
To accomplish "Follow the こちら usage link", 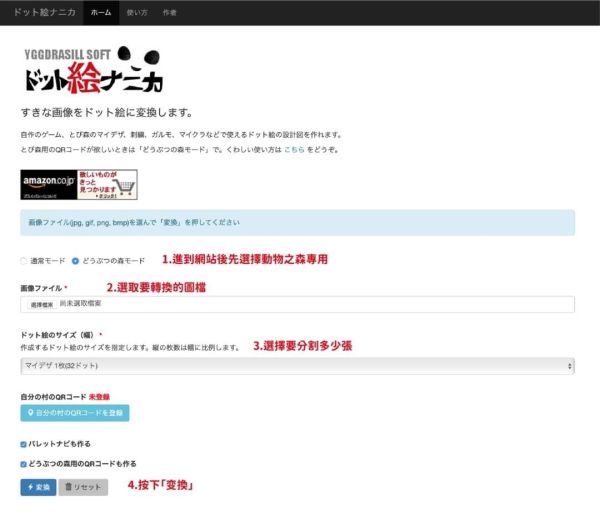I will coord(294,150).
